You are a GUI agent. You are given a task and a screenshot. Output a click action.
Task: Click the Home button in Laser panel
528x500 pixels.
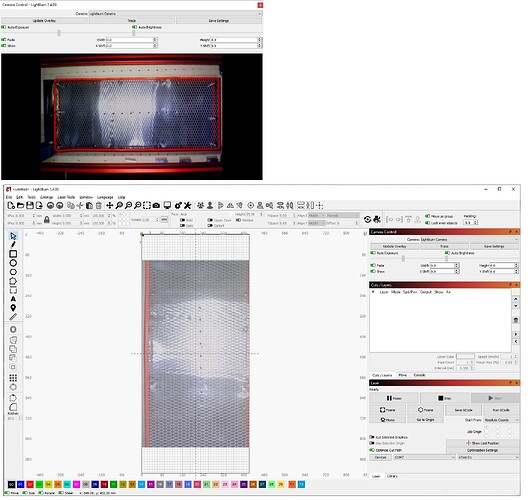tap(387, 420)
